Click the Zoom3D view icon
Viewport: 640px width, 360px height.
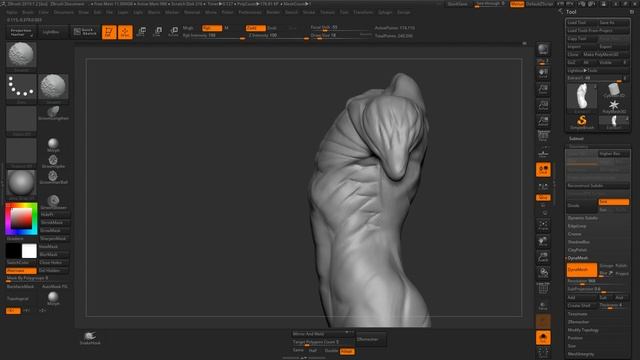click(543, 257)
